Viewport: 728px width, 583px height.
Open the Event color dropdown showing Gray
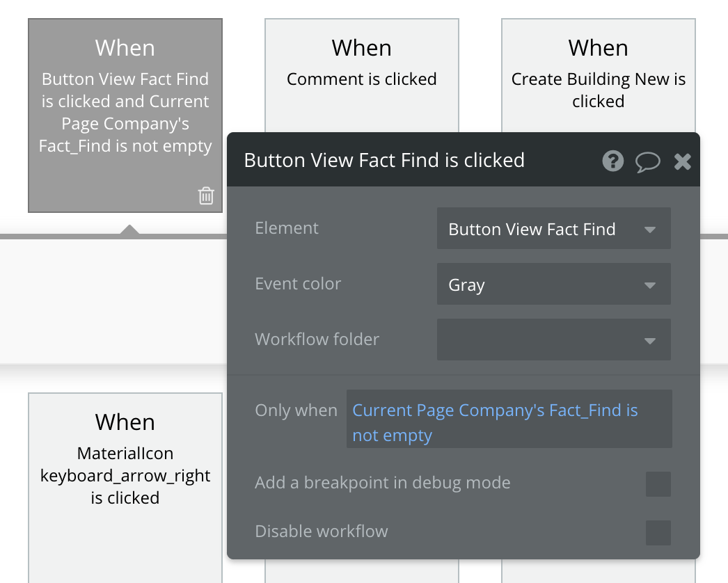point(553,284)
